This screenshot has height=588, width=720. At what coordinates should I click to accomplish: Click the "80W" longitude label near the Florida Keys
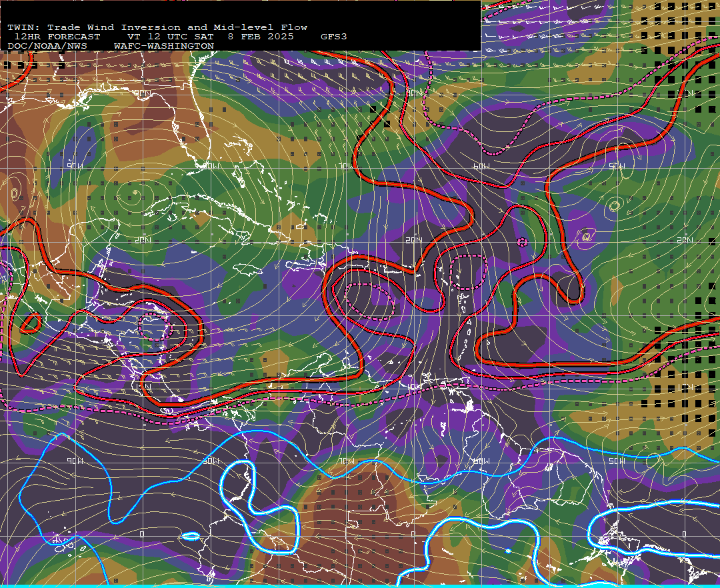tap(211, 166)
